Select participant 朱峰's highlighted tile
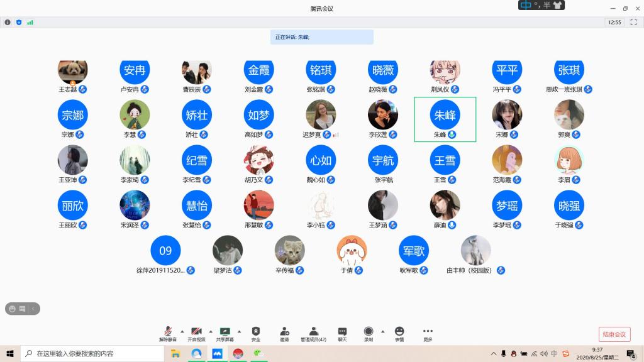 [x=445, y=119]
